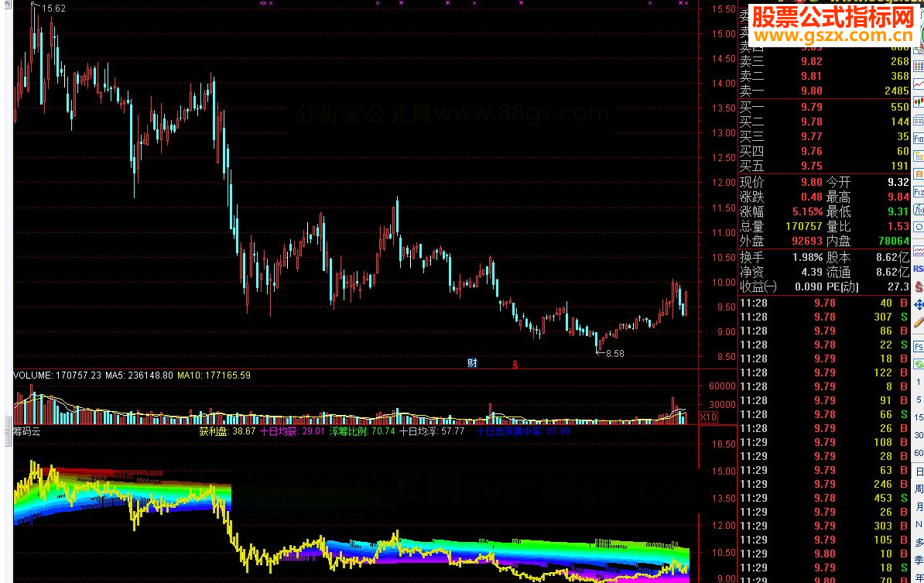Open the f(x) formula manager icon
The height and width of the screenshot is (583, 924).
tap(919, 210)
